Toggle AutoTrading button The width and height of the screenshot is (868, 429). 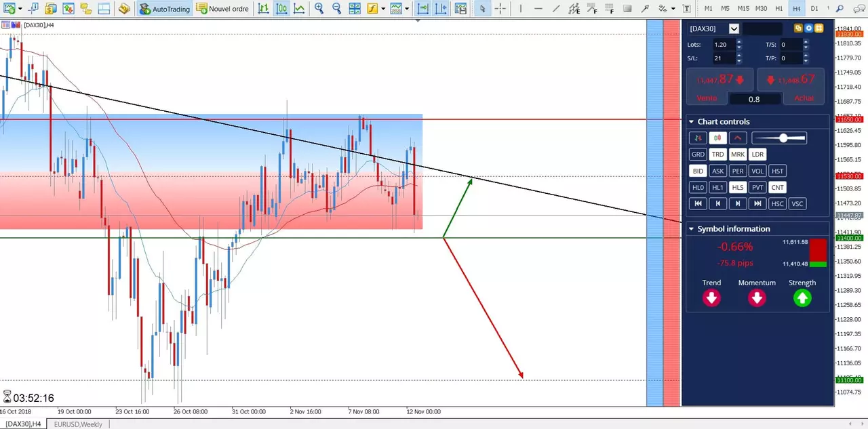coord(165,9)
